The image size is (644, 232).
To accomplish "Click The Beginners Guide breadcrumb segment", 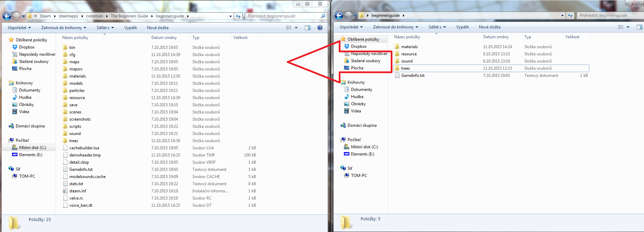I will coord(129,16).
